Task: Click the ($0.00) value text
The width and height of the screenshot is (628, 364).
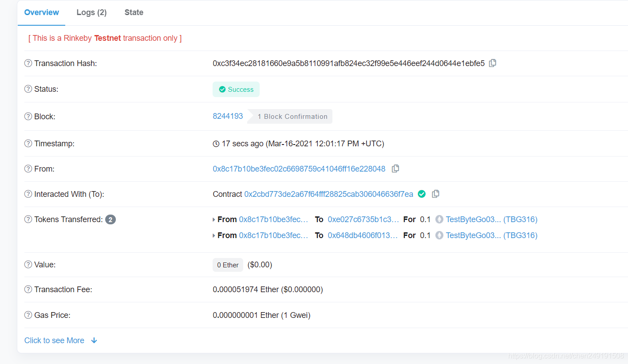Action: point(260,265)
